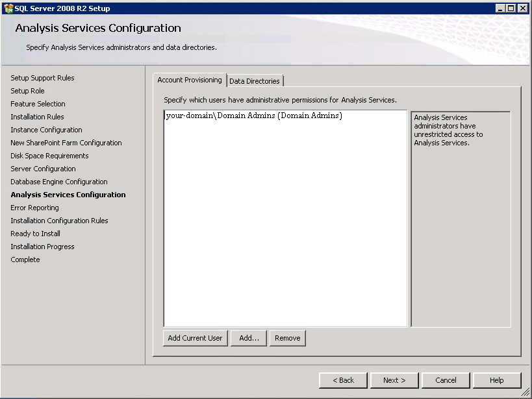Screen dimensions: 532x399
Task: Go back with the < Back button
Action: point(343,380)
